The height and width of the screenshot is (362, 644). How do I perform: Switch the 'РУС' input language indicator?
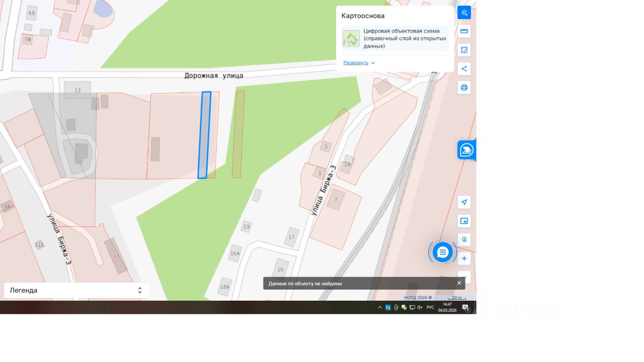430,307
